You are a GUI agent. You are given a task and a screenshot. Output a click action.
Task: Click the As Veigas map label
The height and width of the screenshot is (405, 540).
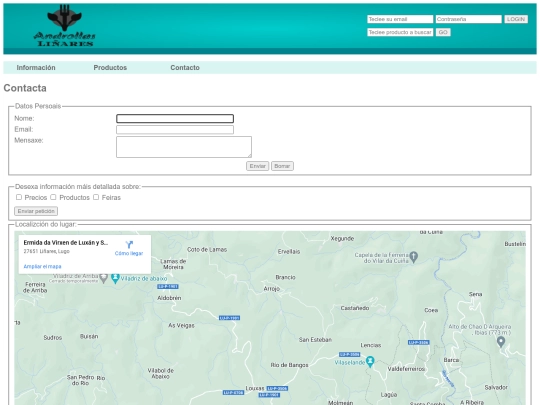point(181,325)
